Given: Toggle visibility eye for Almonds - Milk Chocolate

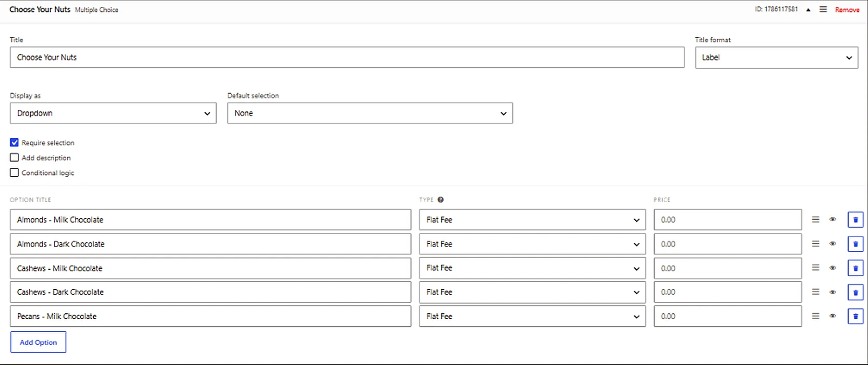Looking at the screenshot, I should [832, 220].
